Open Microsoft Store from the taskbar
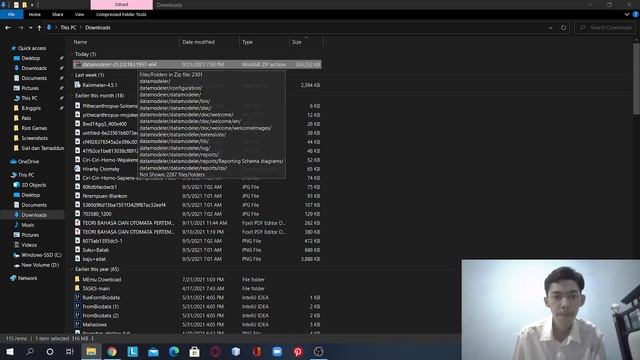 (195, 351)
